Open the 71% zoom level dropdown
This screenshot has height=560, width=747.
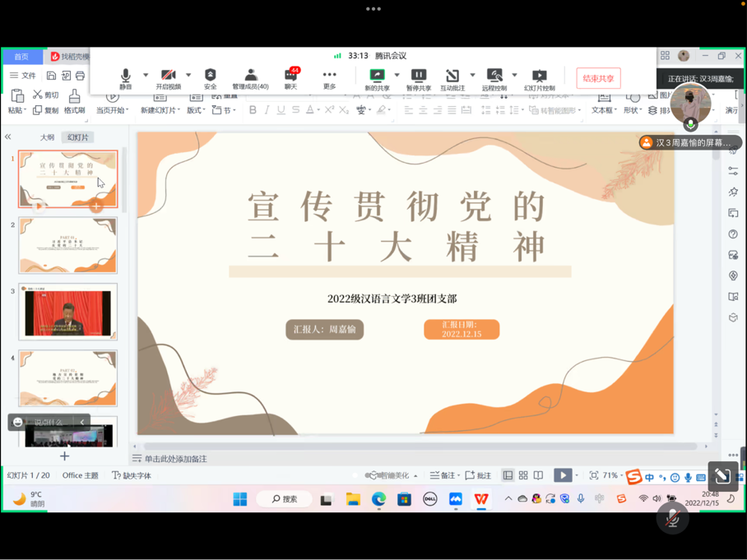pos(614,475)
